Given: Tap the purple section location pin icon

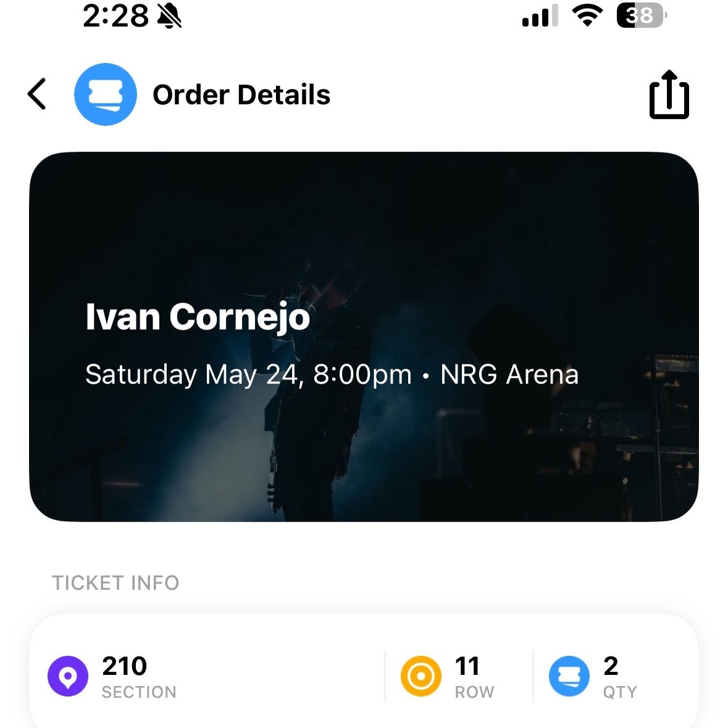Looking at the screenshot, I should 68,676.
